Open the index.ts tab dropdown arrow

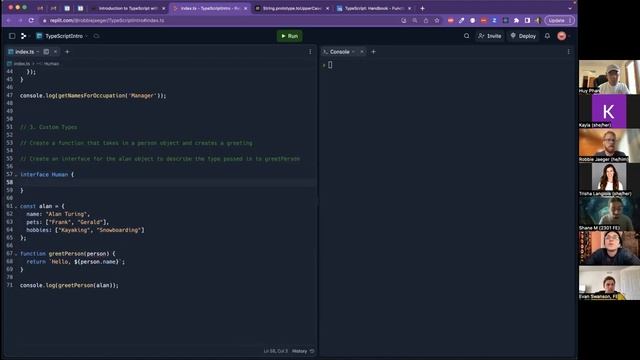pos(38,52)
